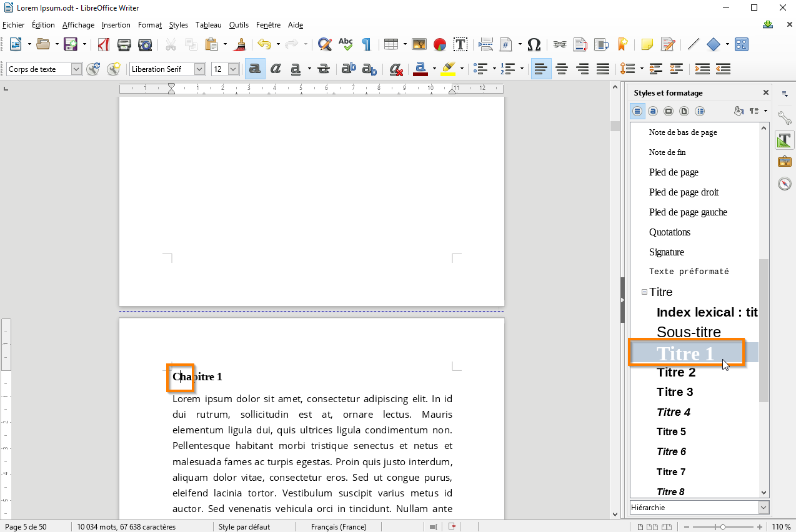Viewport: 796px width, 532px height.
Task: Toggle italic formatting
Action: tap(275, 69)
